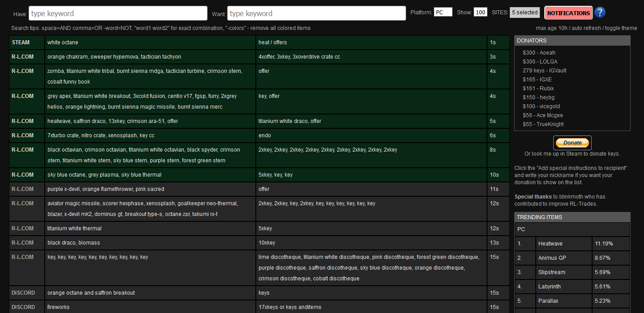The image size is (644, 313).
Task: Click the DONATORS panel header
Action: (x=572, y=41)
